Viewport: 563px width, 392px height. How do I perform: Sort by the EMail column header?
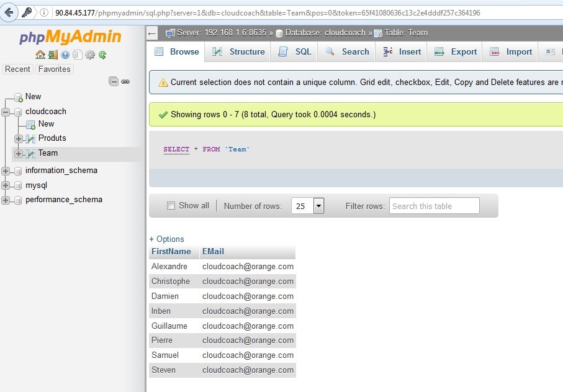(x=213, y=251)
